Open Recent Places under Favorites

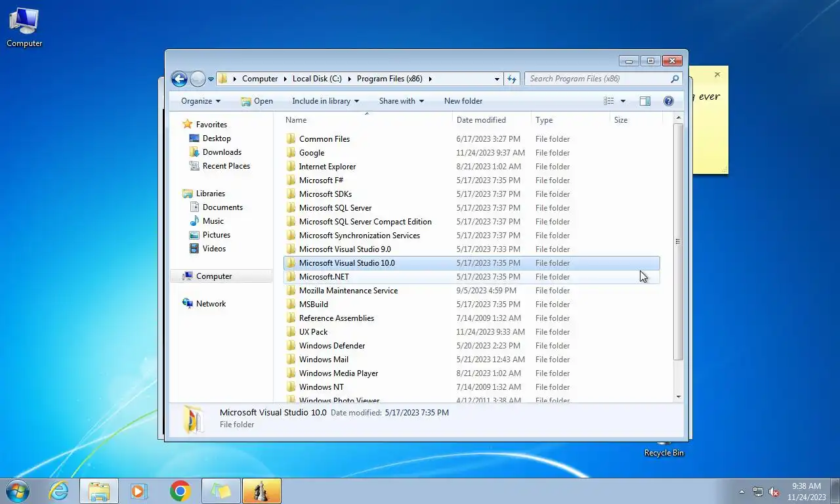pos(226,166)
